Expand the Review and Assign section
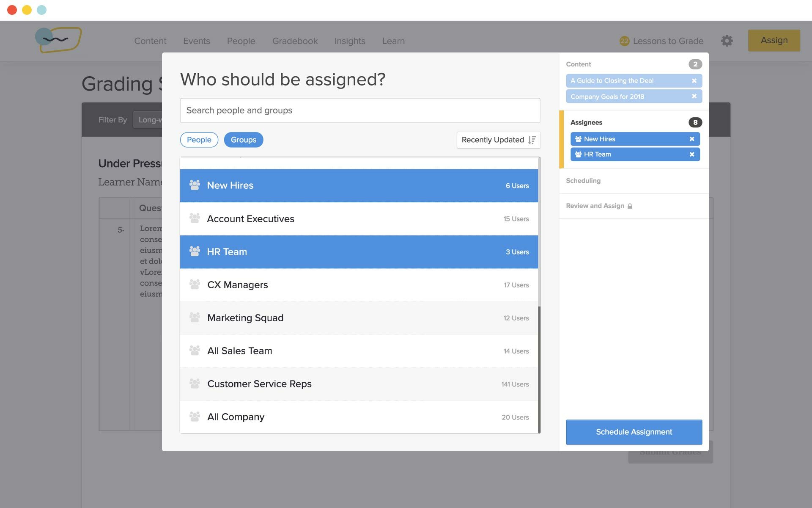The width and height of the screenshot is (812, 508). tap(595, 206)
